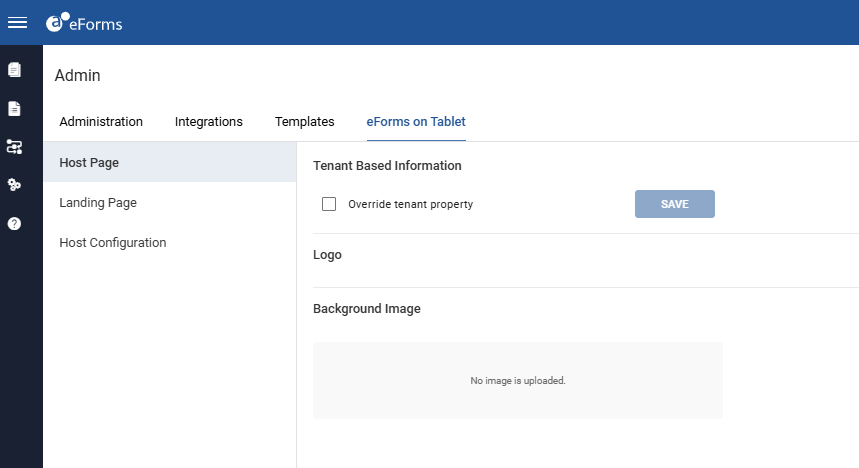Enable Override tenant property checkbox
This screenshot has height=468, width=859.
coord(329,204)
